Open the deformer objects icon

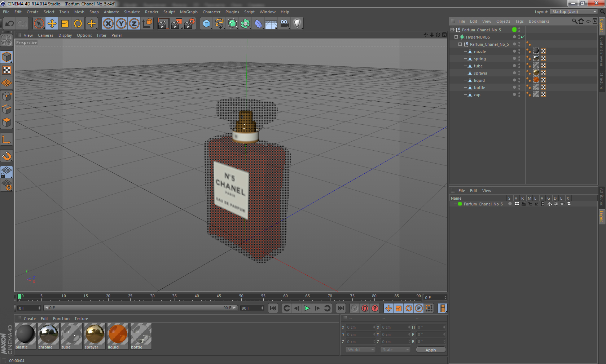coord(258,24)
